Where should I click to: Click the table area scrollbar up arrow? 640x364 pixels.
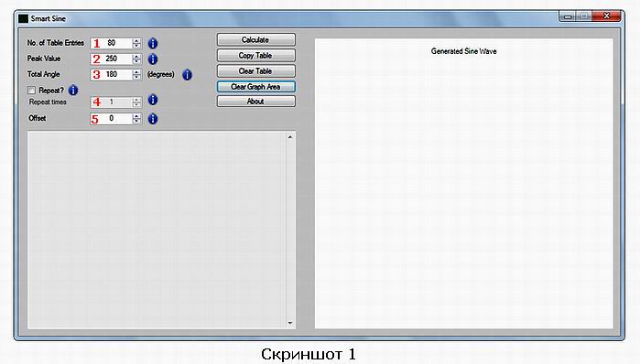pos(290,137)
